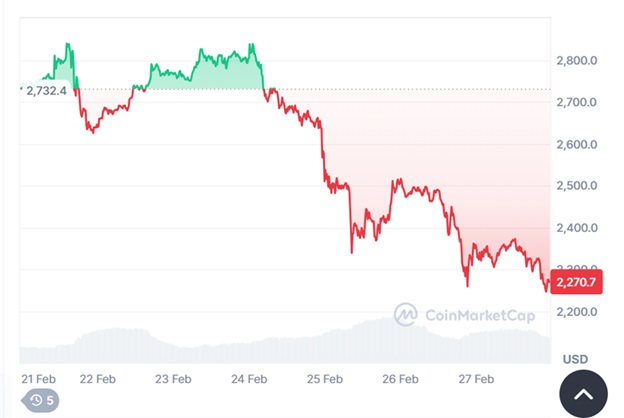
Task: Click the 2,500.0 price axis label
Action: pyautogui.click(x=576, y=186)
